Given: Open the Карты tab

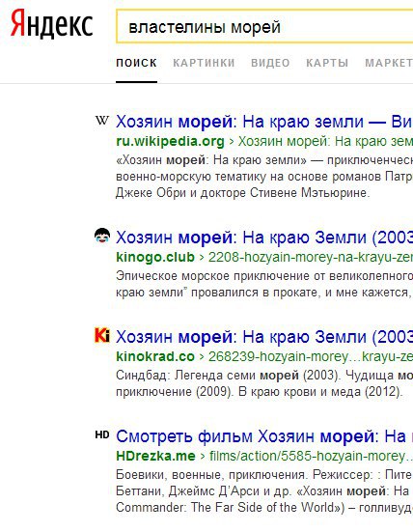Looking at the screenshot, I should click(327, 63).
